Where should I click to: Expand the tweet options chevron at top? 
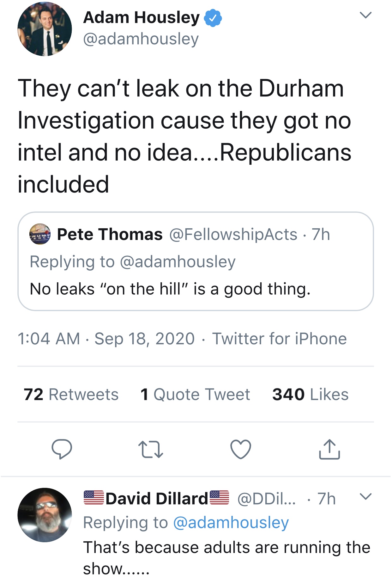point(365,15)
